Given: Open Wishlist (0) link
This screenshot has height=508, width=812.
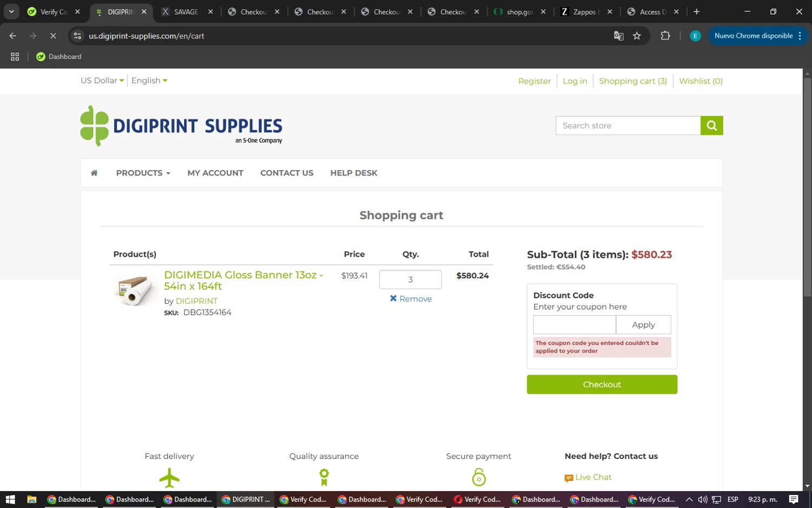Looking at the screenshot, I should pos(700,81).
